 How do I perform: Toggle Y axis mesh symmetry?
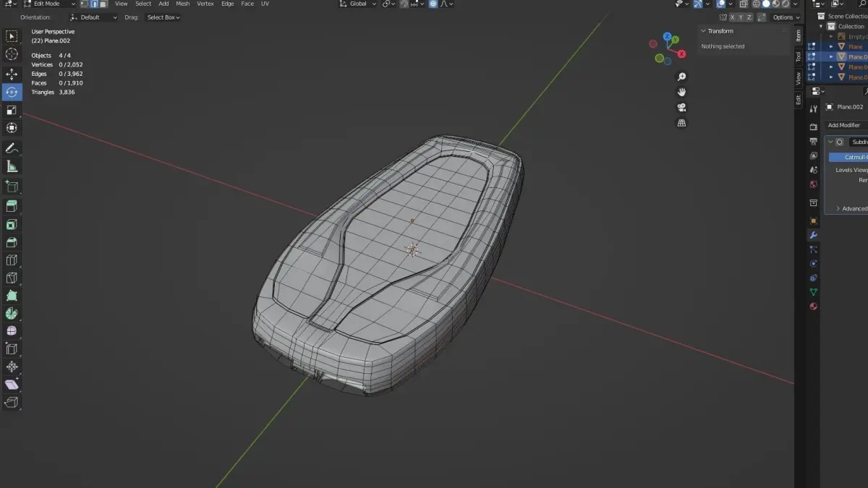point(741,17)
